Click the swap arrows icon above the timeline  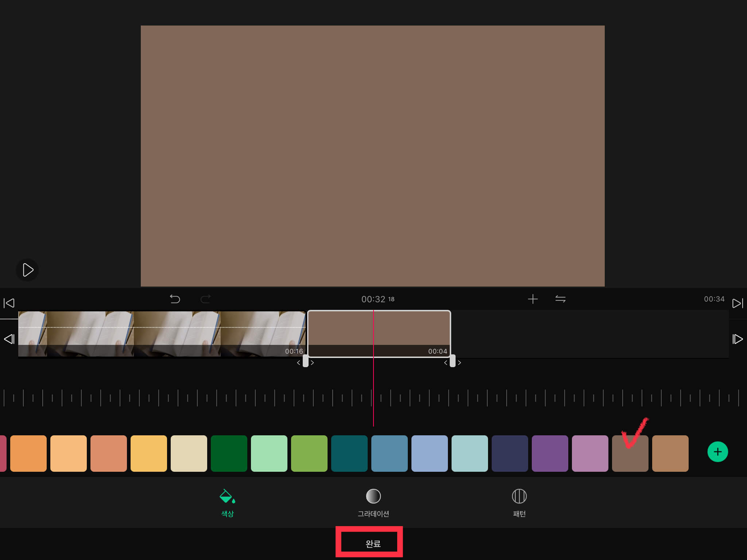[x=560, y=299]
